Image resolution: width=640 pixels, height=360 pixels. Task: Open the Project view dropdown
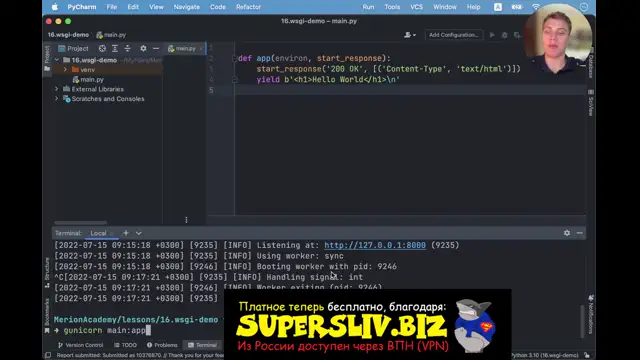(73, 49)
